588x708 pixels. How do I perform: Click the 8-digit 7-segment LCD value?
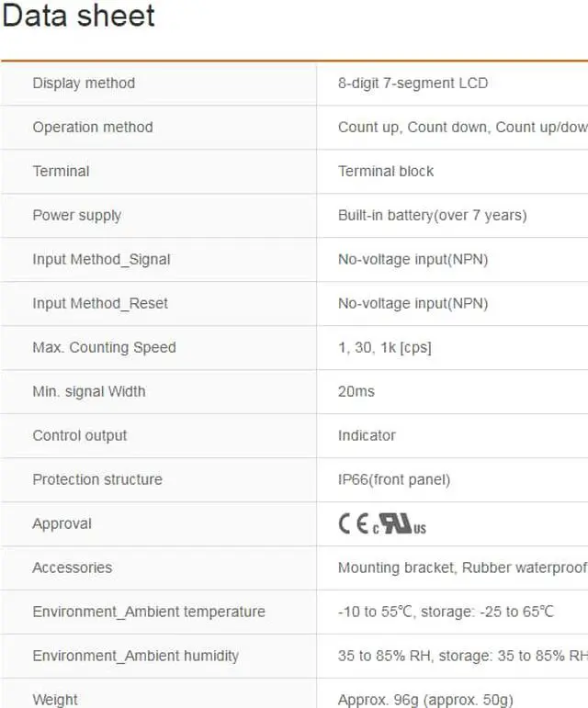click(x=413, y=83)
